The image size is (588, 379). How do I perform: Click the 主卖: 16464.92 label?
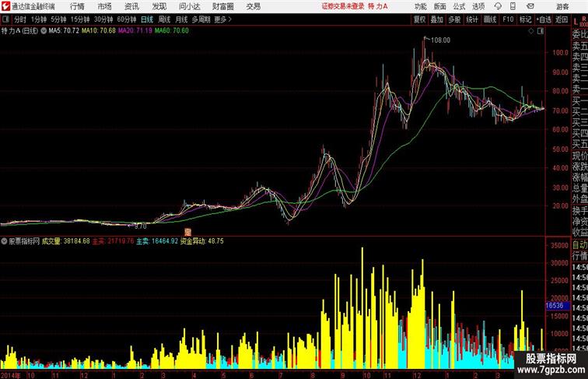pos(157,241)
